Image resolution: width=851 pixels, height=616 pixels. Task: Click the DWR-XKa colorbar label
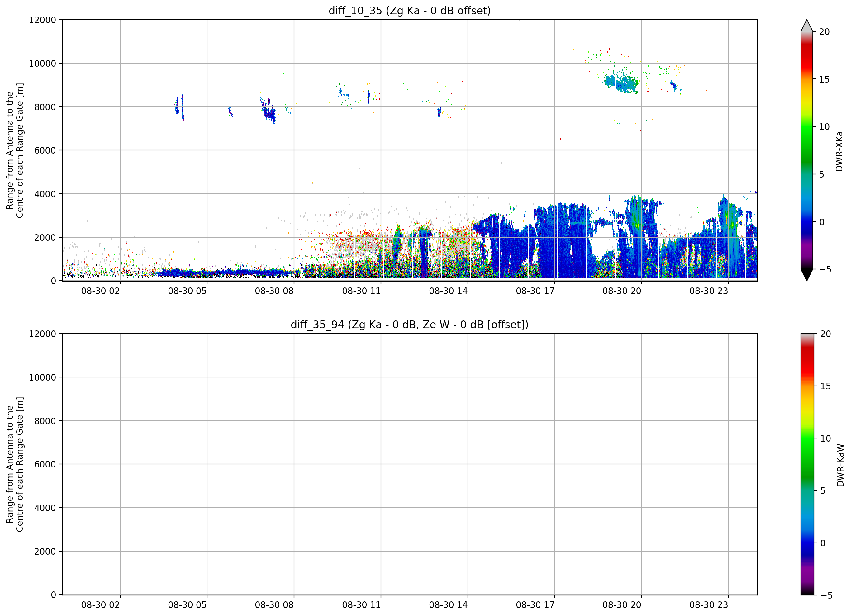[x=839, y=151]
